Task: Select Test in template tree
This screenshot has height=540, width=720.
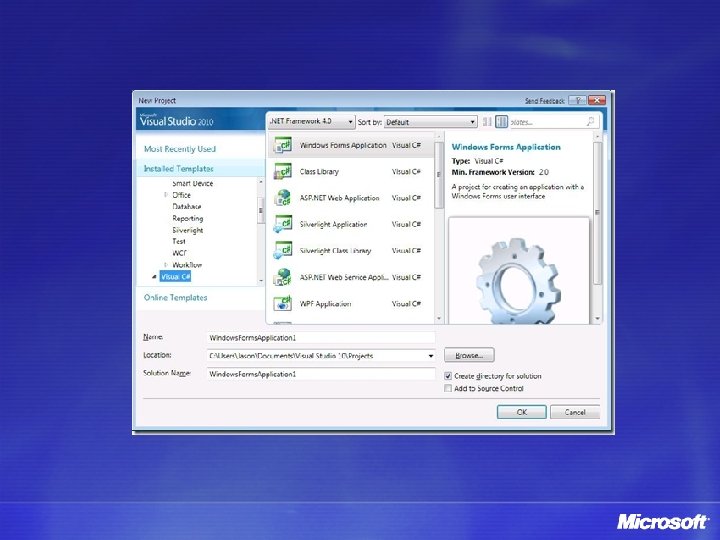Action: point(179,242)
